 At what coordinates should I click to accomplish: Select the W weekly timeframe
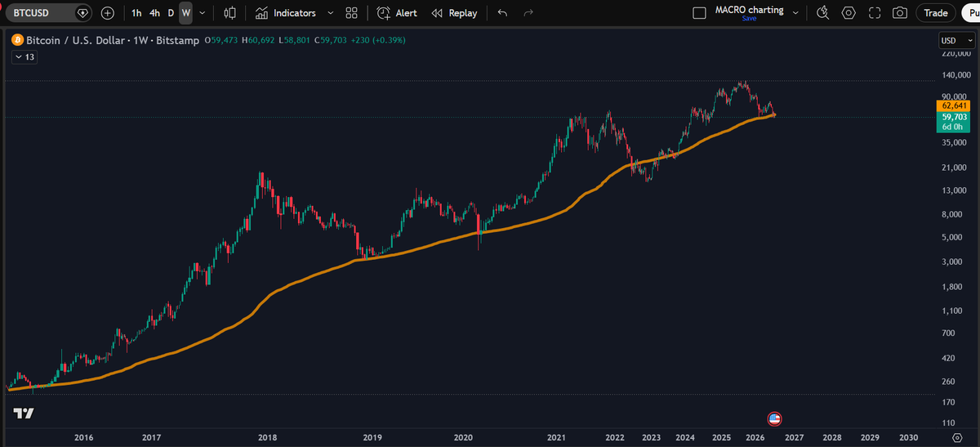click(x=185, y=13)
